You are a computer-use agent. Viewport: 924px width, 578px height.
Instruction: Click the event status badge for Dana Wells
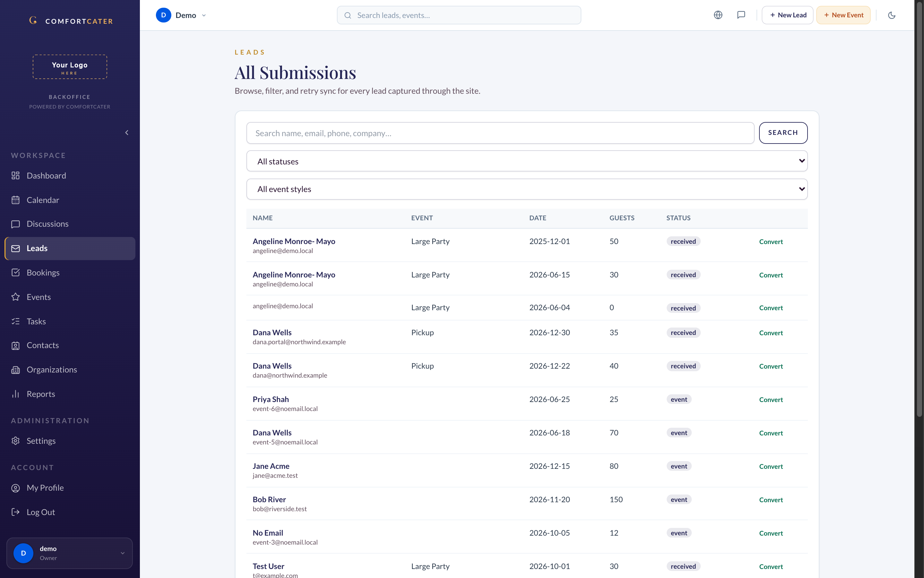[x=679, y=433]
